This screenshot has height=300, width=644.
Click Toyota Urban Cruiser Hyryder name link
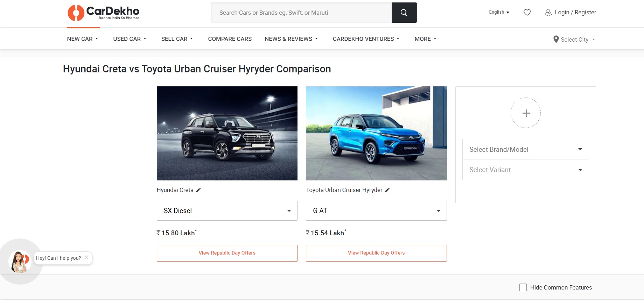click(344, 190)
